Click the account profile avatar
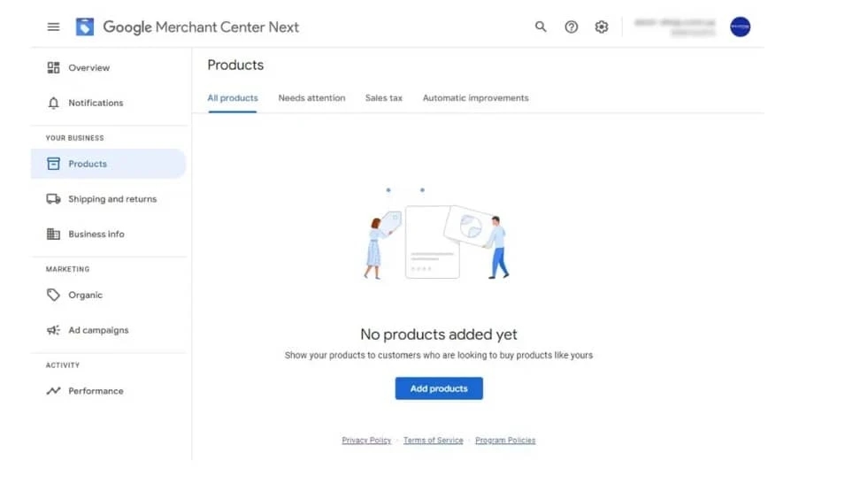This screenshot has width=868, height=484. point(740,27)
